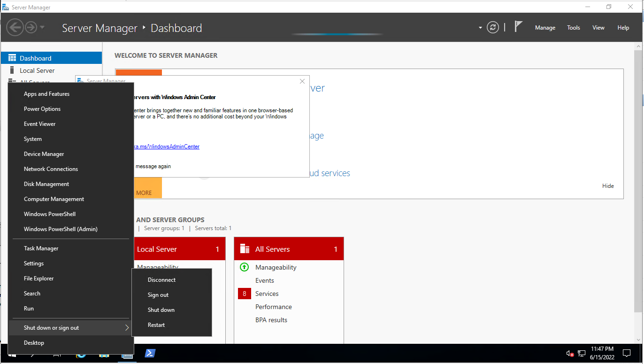Screen dimensions: 644x364
Task: Click BPA results under All Servers
Action: click(271, 320)
